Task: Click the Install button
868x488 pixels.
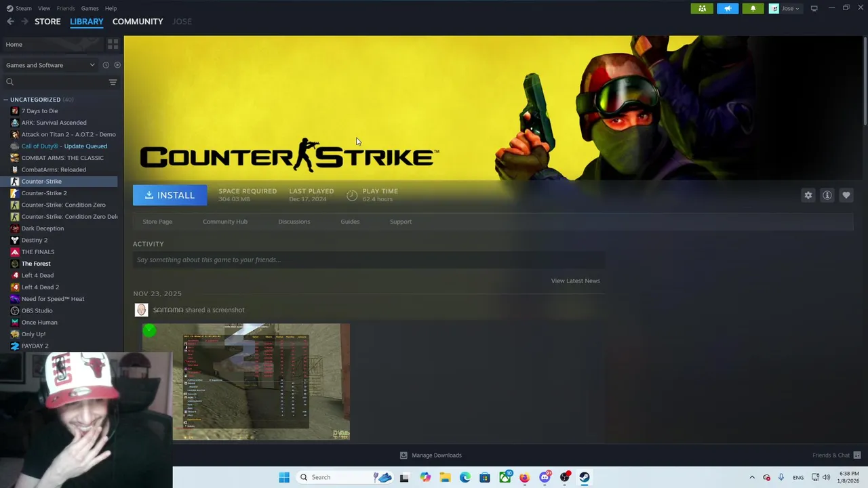Action: pos(170,195)
